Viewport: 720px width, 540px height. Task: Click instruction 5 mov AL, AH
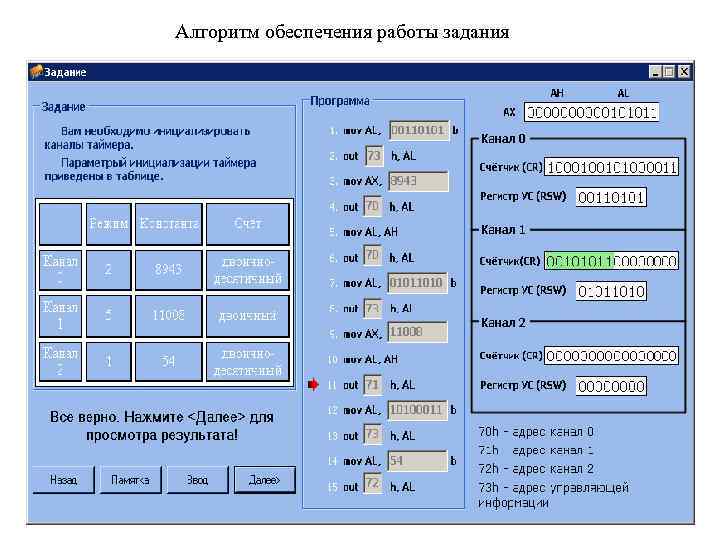click(370, 232)
